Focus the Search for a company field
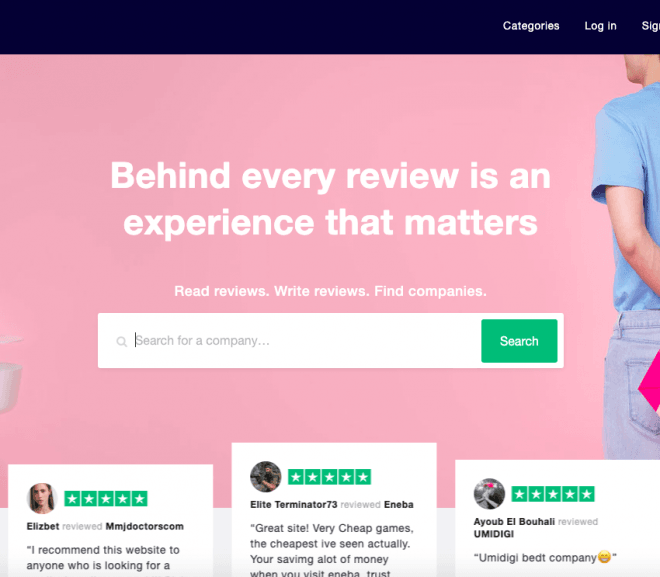The height and width of the screenshot is (577, 660). [305, 340]
